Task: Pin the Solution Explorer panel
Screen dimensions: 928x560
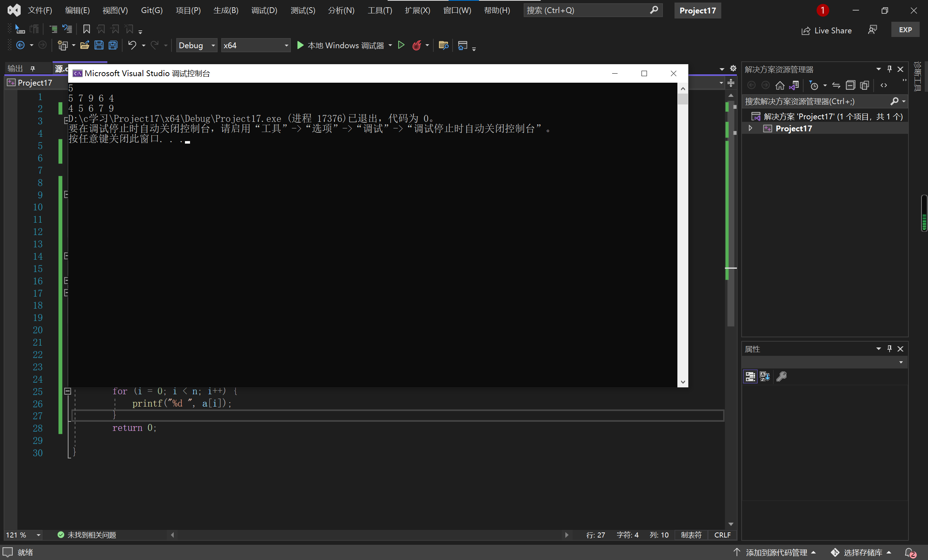Action: [889, 69]
